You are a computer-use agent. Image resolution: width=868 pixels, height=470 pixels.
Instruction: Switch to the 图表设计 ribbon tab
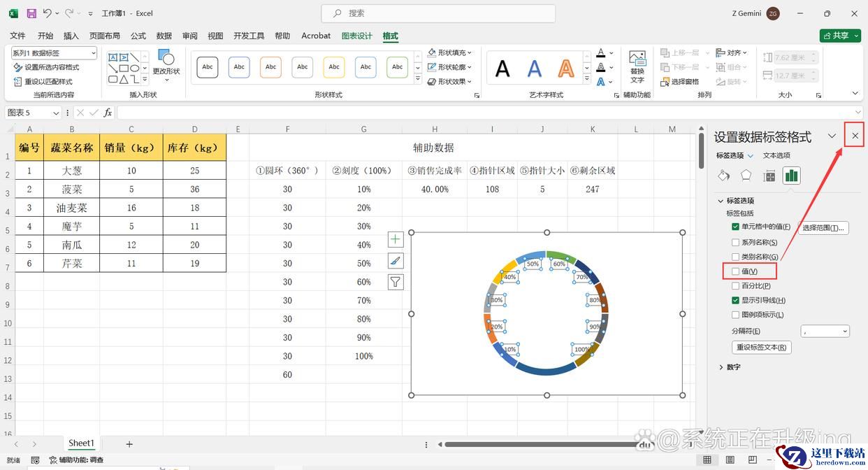click(356, 36)
